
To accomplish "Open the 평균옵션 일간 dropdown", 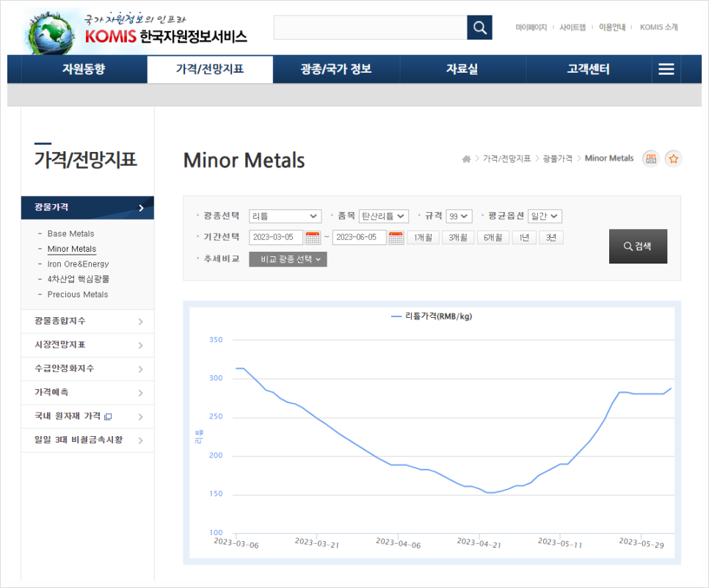I will (545, 217).
